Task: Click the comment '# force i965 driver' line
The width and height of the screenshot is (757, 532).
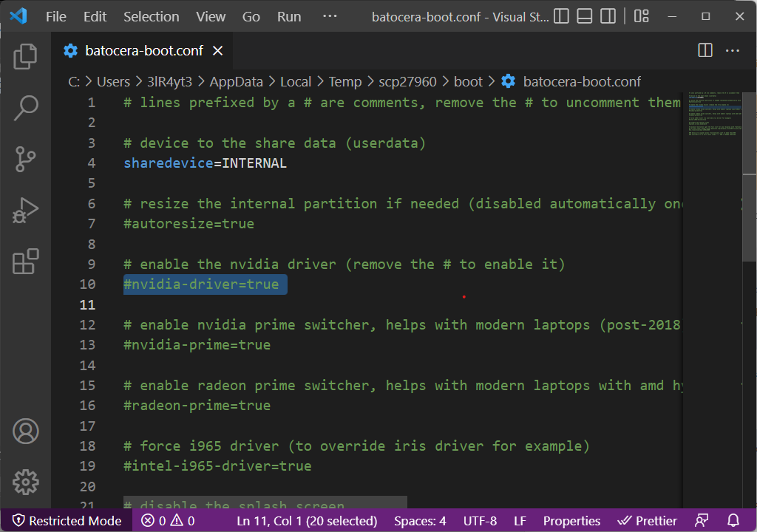Action: click(x=356, y=446)
